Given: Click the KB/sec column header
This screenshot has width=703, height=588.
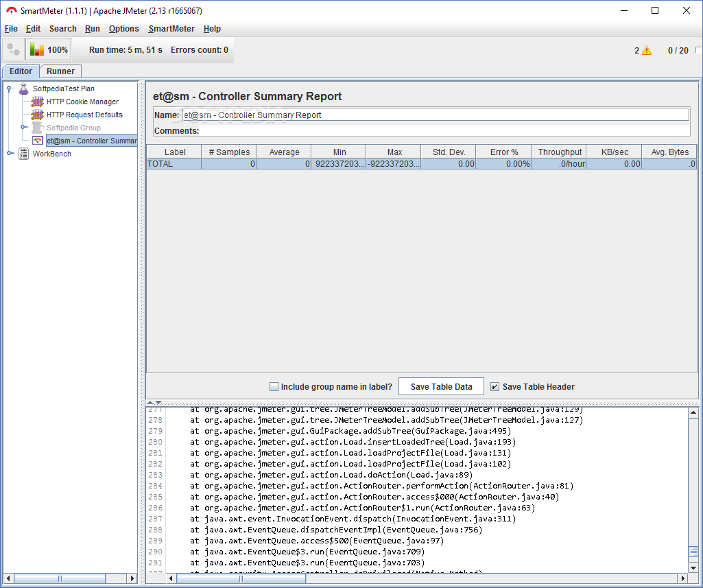Looking at the screenshot, I should point(615,152).
